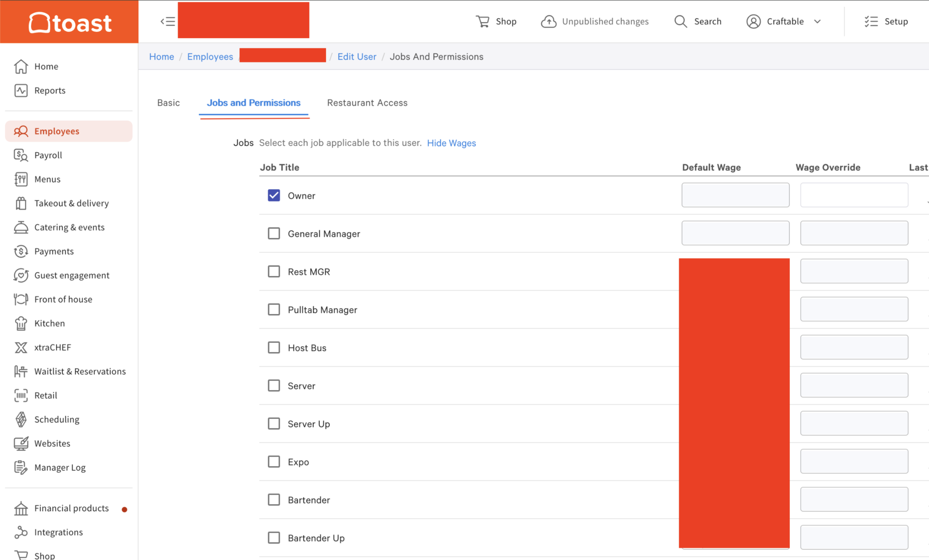Click the Financial products bank icon

click(21, 508)
